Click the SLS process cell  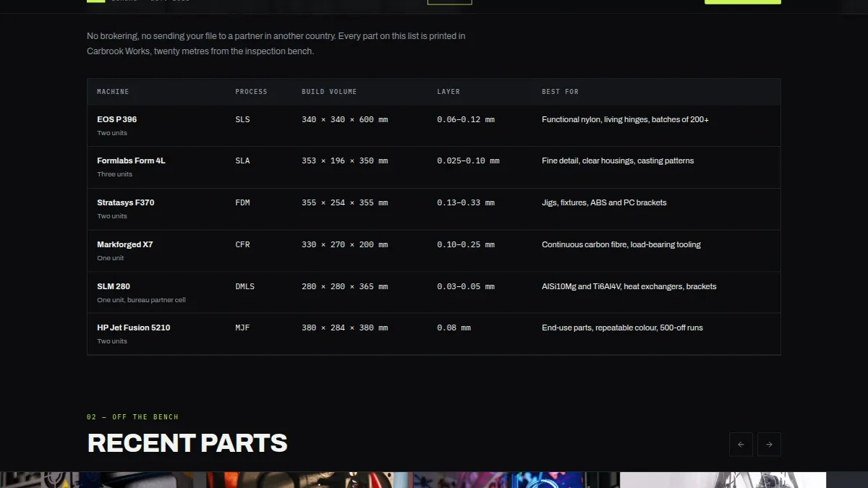tap(242, 119)
